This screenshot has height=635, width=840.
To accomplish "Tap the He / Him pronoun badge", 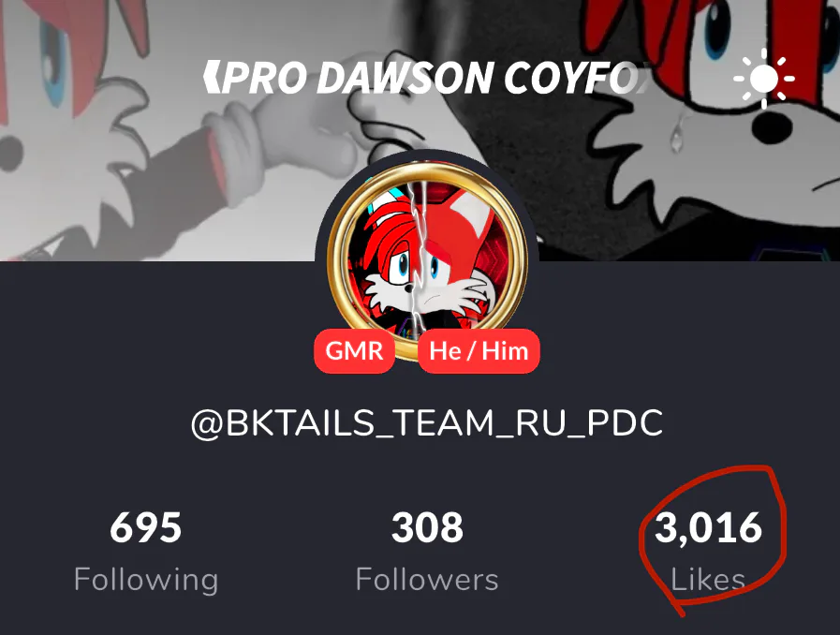I will (x=479, y=351).
